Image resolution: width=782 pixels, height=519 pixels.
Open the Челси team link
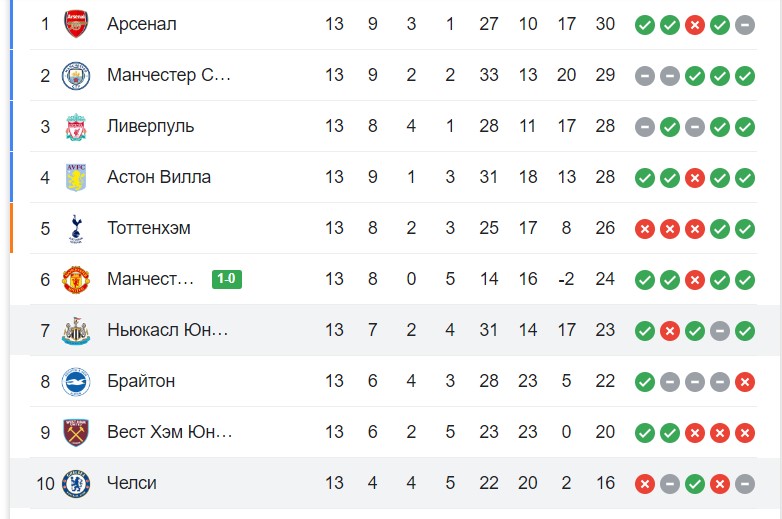[132, 483]
